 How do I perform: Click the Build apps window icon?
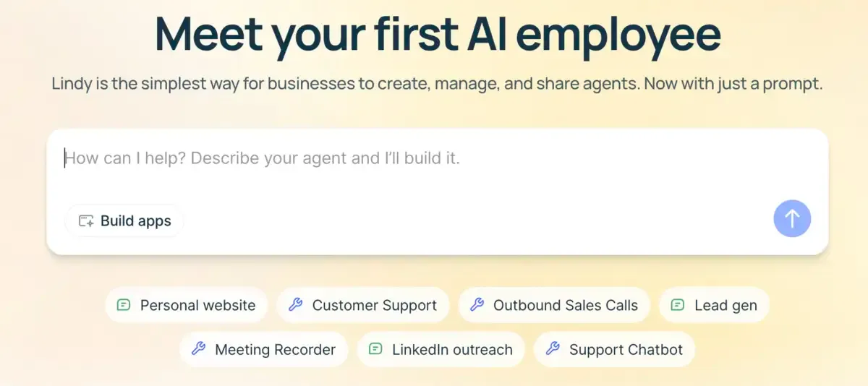(86, 221)
